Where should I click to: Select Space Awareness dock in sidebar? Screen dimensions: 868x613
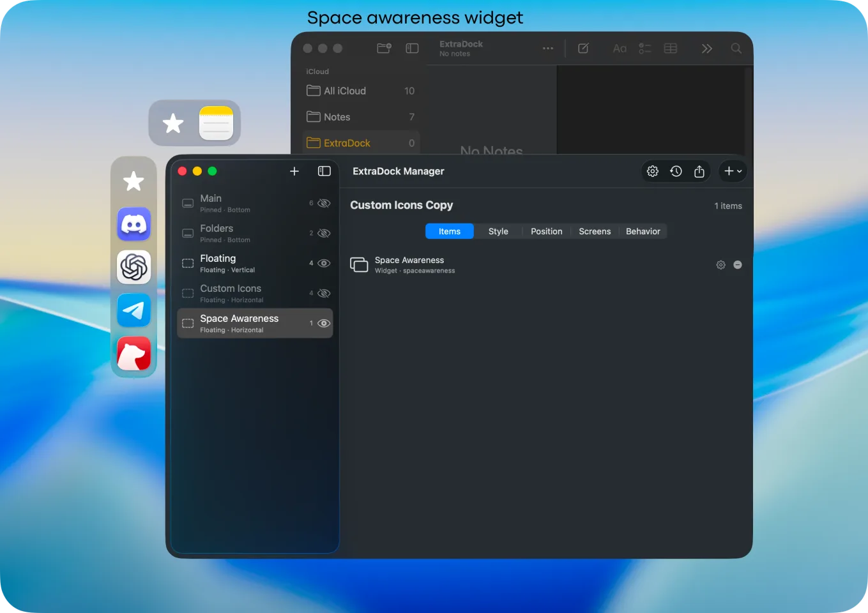point(255,323)
